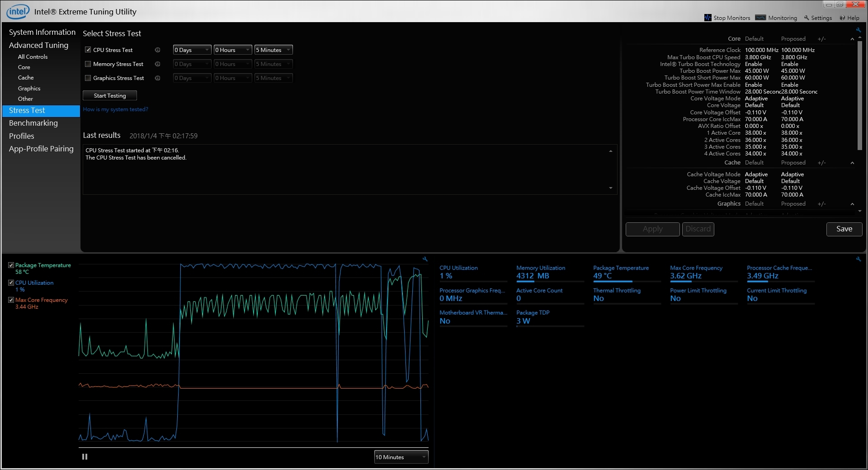The image size is (868, 470).
Task: Open the Profiles section
Action: click(x=22, y=136)
